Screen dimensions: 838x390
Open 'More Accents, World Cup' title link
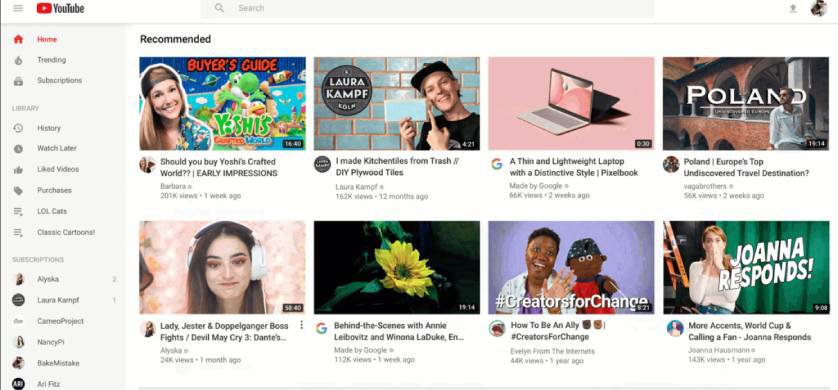tap(750, 331)
